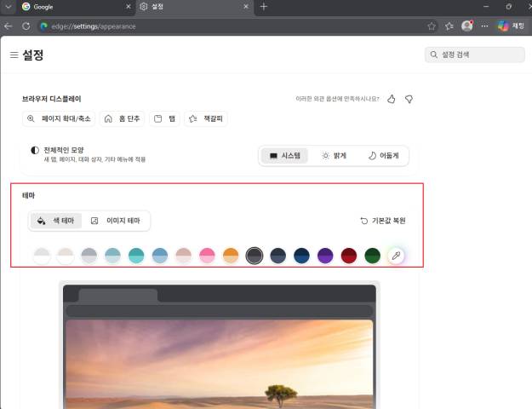
Task: Pick the slate navy theme swatch
Action: (277, 256)
